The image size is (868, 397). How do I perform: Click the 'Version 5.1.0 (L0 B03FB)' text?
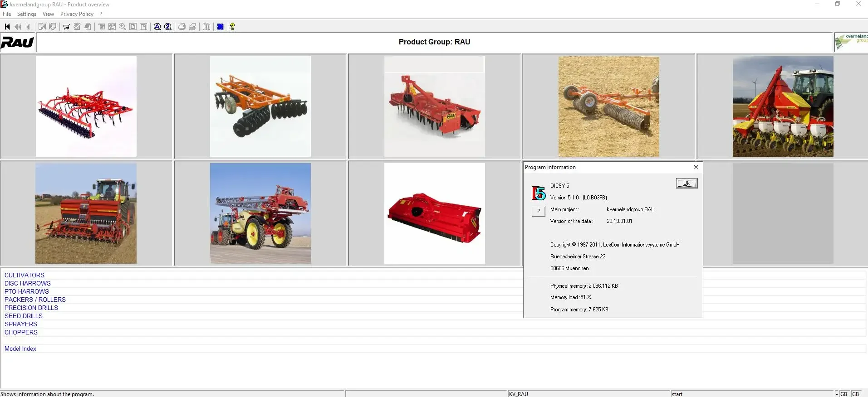[579, 198]
